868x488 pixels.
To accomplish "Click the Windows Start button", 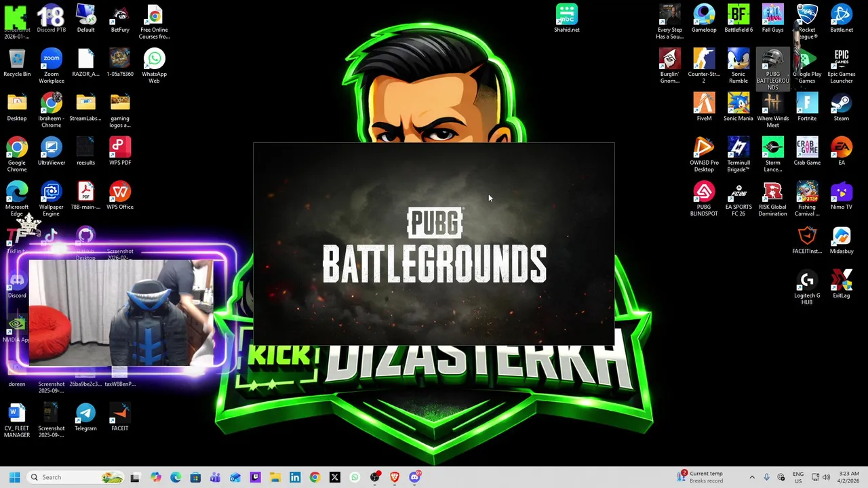I will click(x=14, y=477).
